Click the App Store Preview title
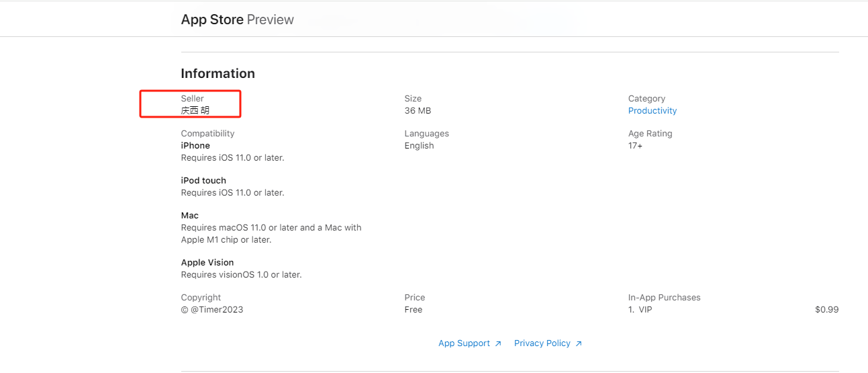868x373 pixels. tap(237, 19)
